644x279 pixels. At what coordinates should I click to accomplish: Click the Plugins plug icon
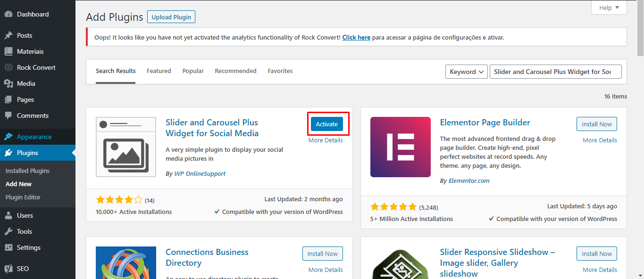coord(8,153)
